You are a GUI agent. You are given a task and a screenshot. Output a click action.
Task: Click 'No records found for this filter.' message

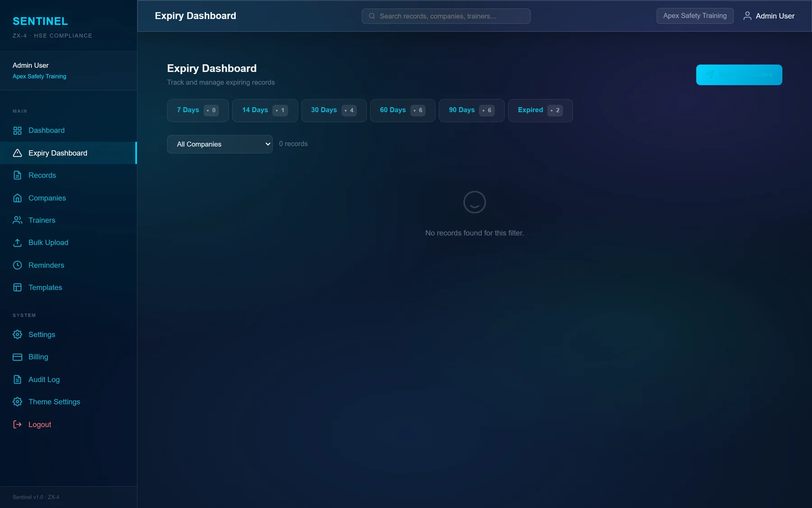tap(475, 233)
